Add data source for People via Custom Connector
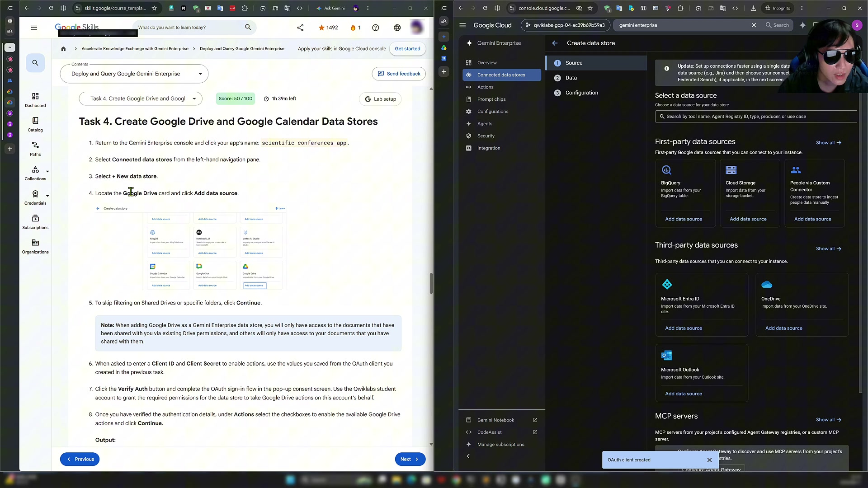The height and width of the screenshot is (488, 868). (813, 219)
